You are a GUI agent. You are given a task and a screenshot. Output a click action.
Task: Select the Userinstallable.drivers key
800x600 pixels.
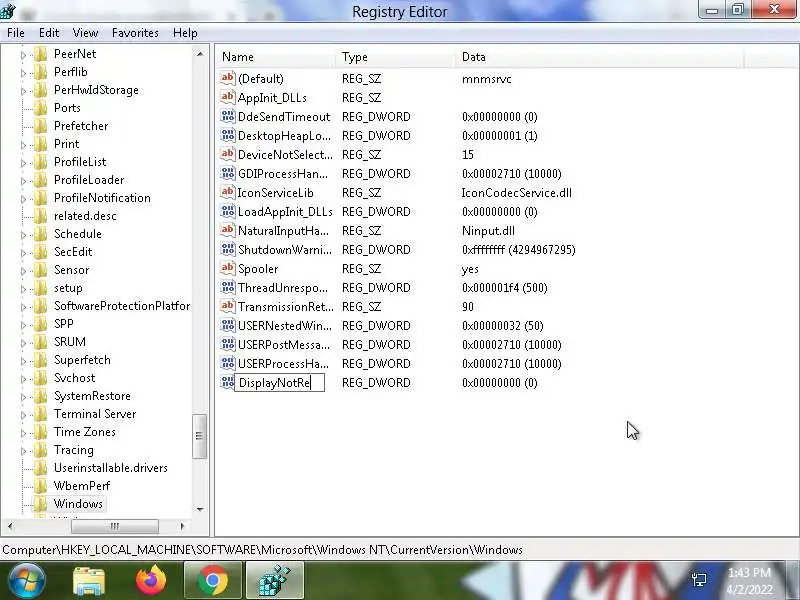(111, 468)
